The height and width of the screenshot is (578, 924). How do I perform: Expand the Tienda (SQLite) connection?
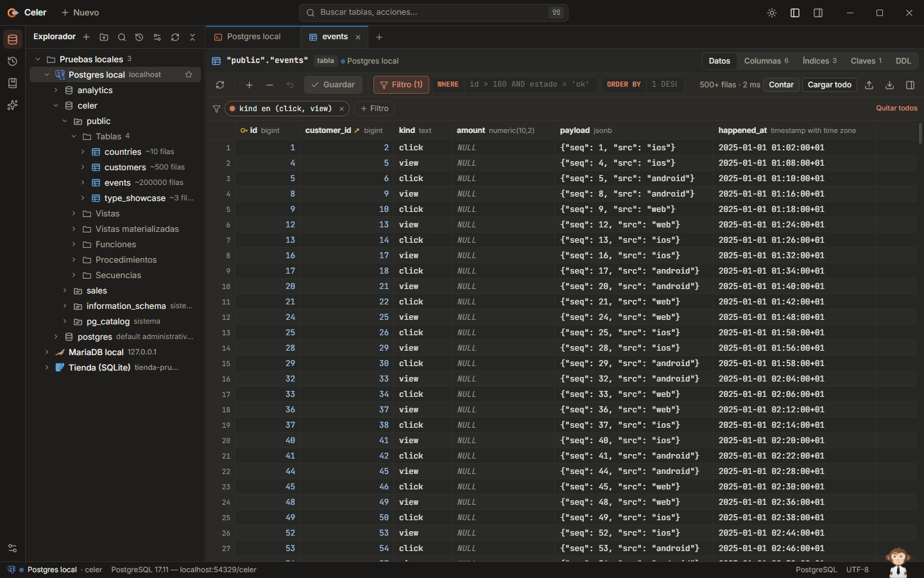pyautogui.click(x=47, y=368)
